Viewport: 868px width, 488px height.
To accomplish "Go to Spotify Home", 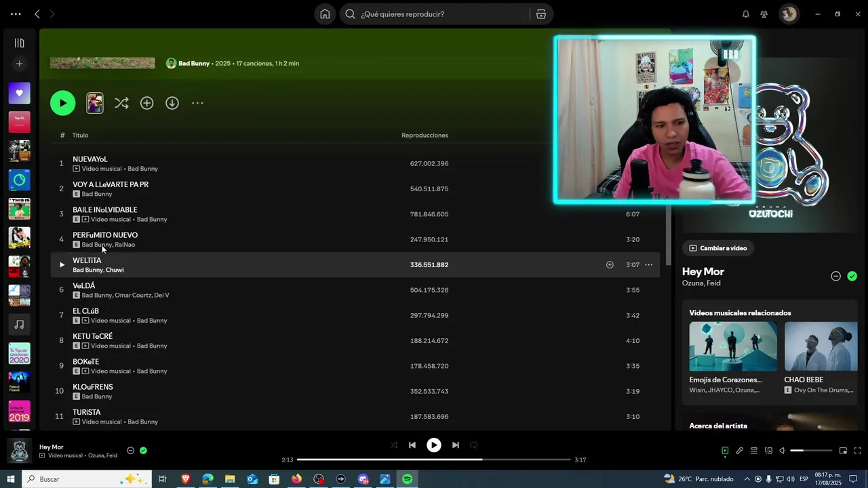I will point(325,14).
